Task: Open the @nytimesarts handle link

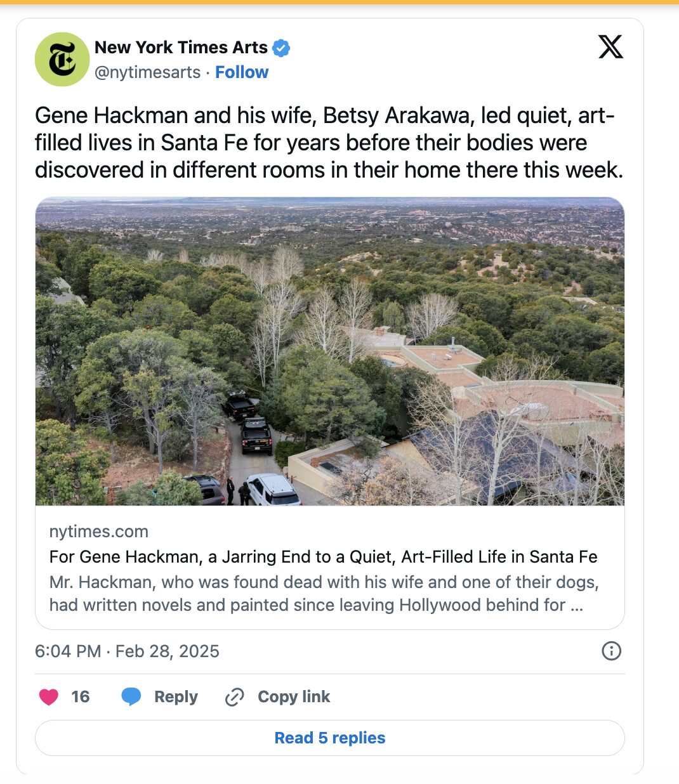Action: (147, 72)
